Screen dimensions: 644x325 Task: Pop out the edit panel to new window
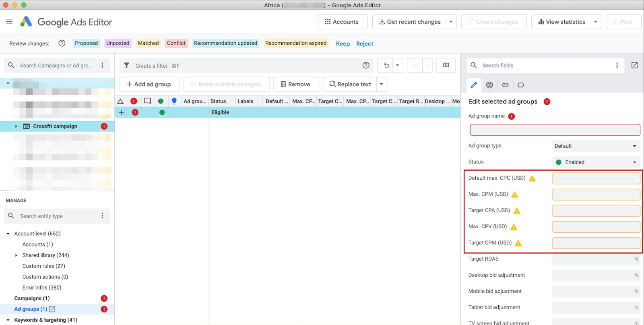point(634,65)
